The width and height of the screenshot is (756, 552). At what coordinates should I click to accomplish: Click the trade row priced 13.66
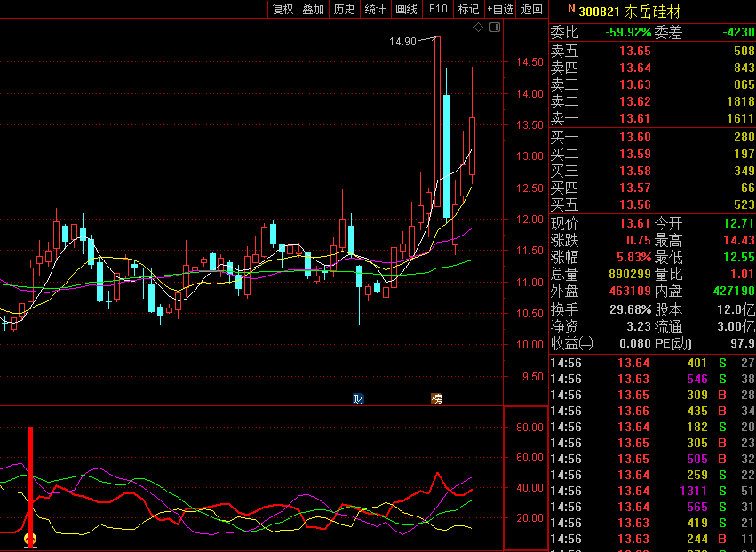[652, 411]
